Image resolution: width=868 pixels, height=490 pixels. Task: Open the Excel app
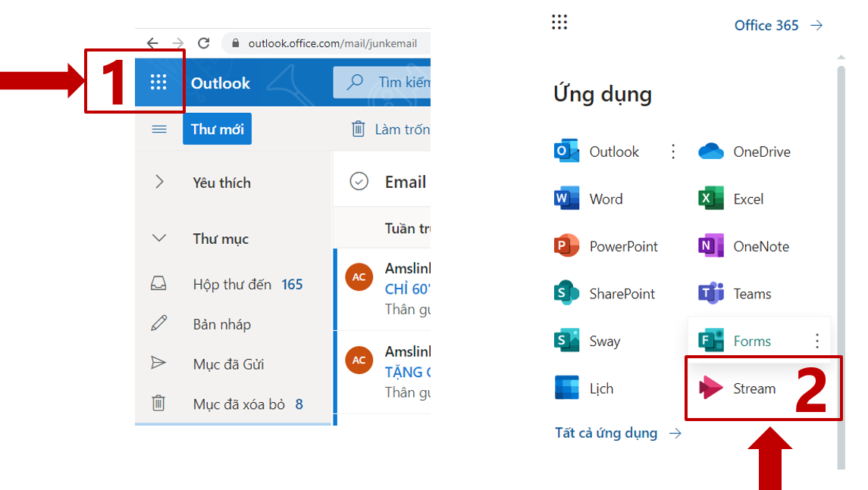(x=747, y=199)
